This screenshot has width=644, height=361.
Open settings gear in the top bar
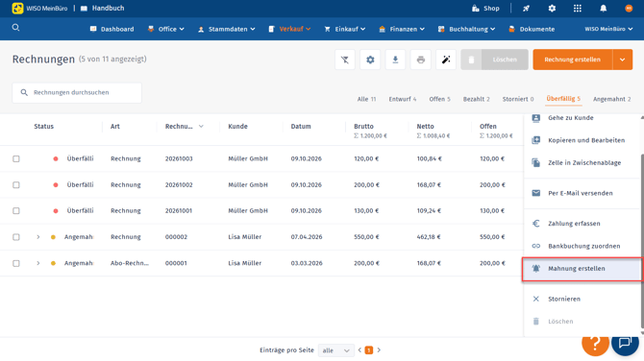[x=552, y=9]
